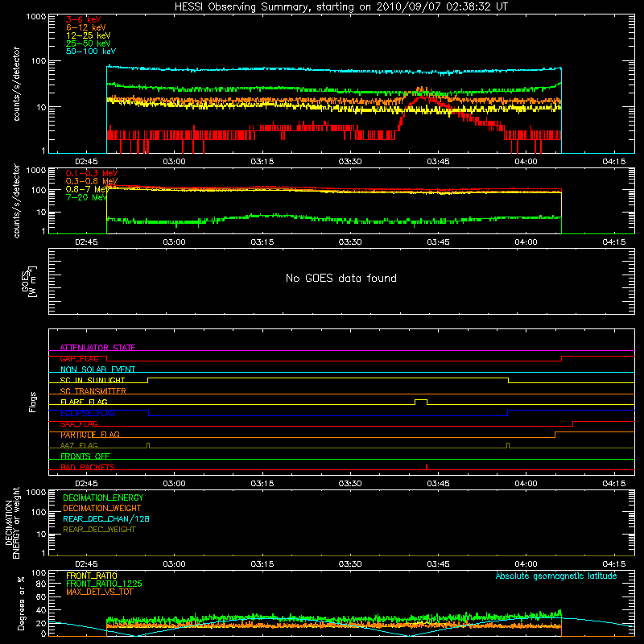Select the 25-50 keV legend label
This screenshot has height=644, width=644.
[x=89, y=43]
